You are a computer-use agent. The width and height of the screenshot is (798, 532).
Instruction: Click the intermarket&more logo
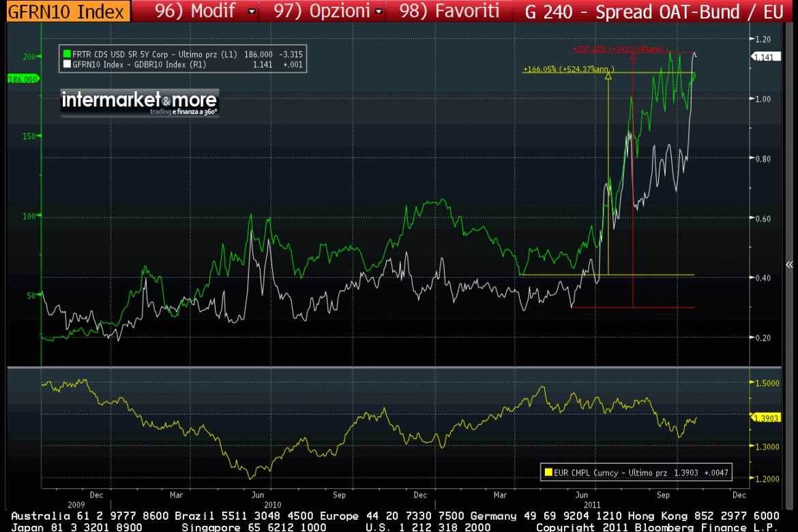pos(139,102)
